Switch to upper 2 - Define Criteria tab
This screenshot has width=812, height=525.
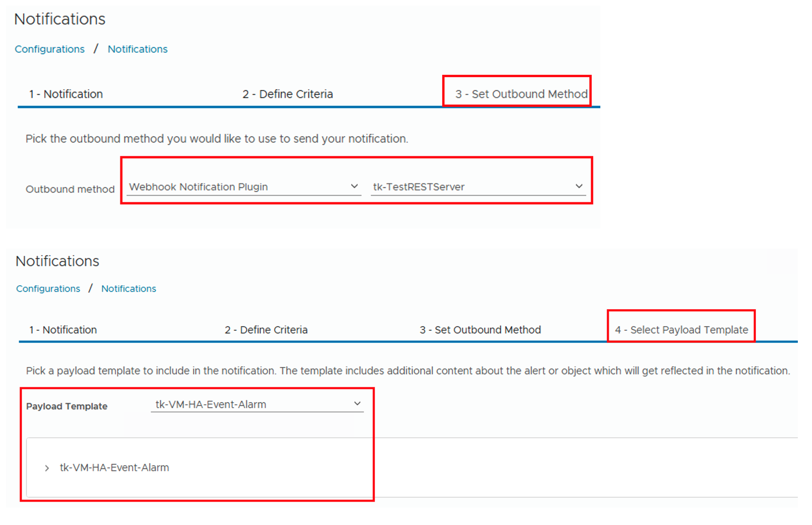[x=288, y=94]
